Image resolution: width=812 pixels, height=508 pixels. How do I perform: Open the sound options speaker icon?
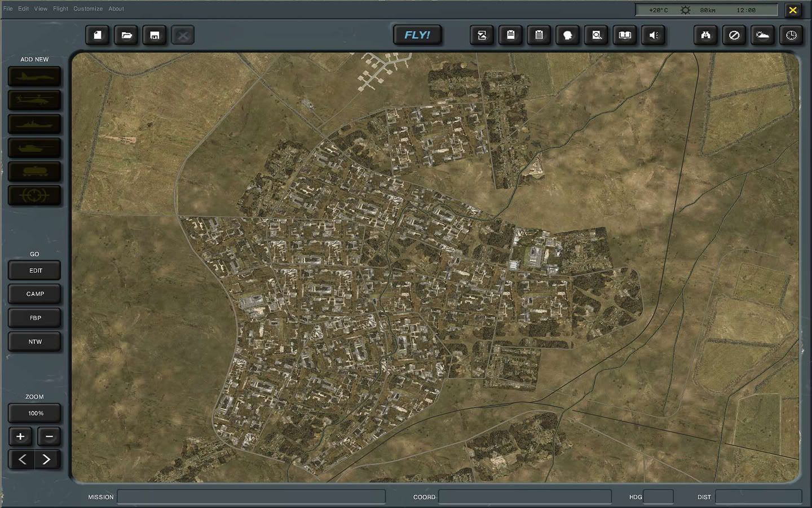pyautogui.click(x=654, y=35)
